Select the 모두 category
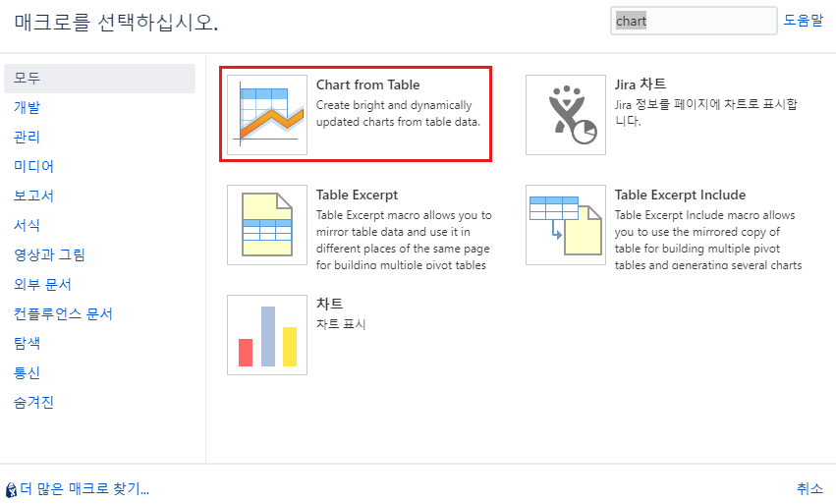The image size is (836, 504). click(99, 79)
